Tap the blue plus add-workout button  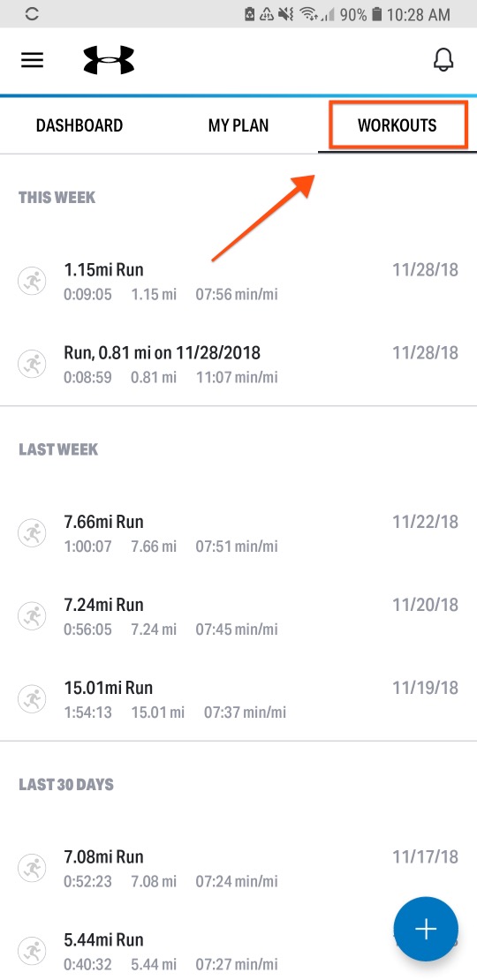coord(426,929)
